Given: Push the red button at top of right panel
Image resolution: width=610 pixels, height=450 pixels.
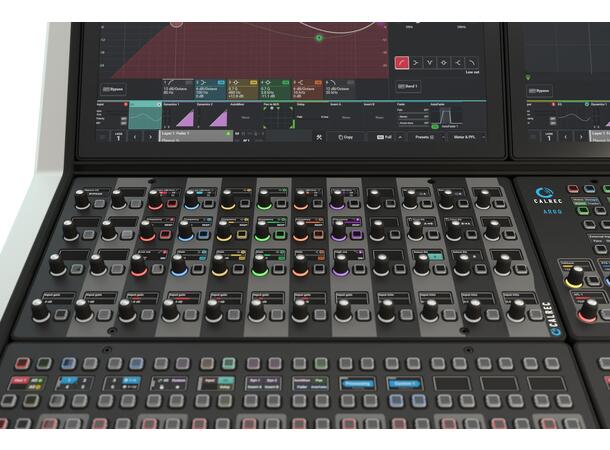Looking at the screenshot, I should [x=573, y=189].
